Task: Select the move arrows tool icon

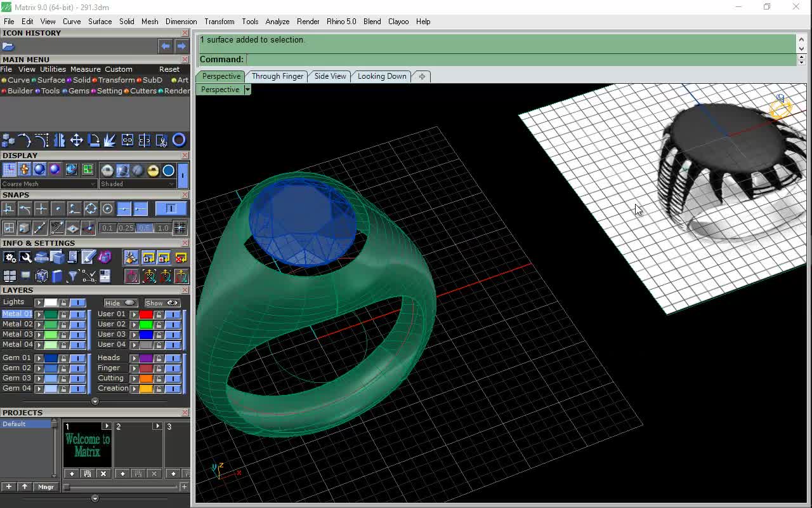Action: [x=76, y=140]
